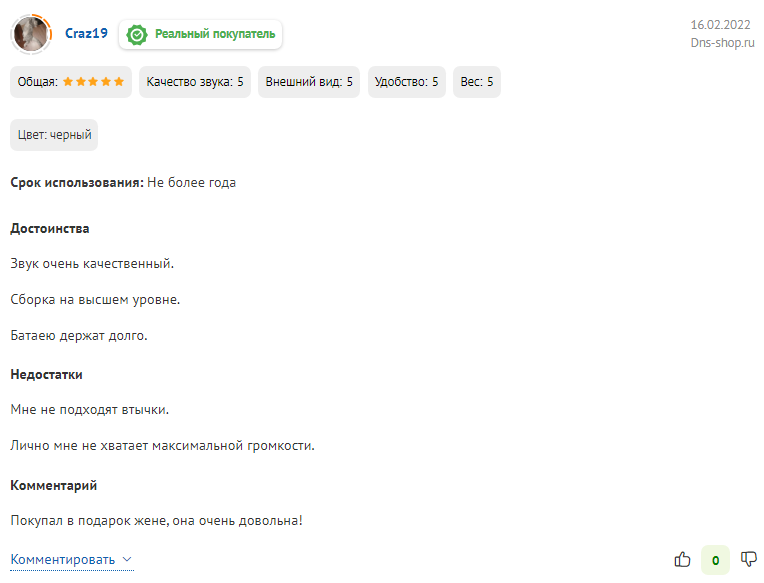Click the Цвет: черный color tag
The image size is (764, 583).
click(x=54, y=135)
